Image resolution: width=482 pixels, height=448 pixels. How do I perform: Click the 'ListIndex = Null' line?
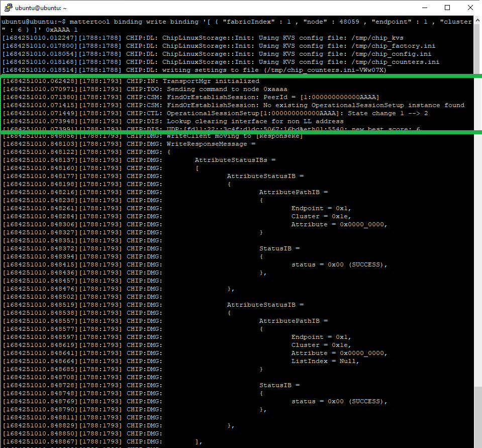(x=325, y=361)
